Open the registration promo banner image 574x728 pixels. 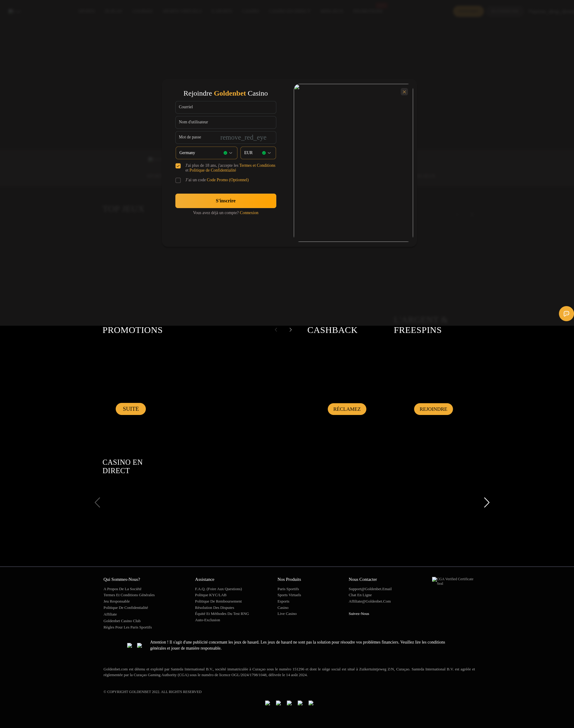(x=353, y=163)
